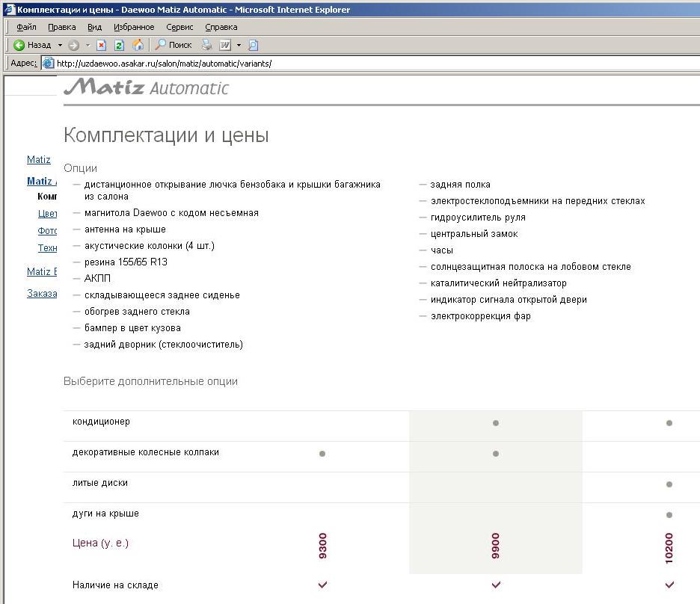Image resolution: width=700 pixels, height=604 pixels.
Task: Open the Сервис menu
Action: pyautogui.click(x=179, y=27)
